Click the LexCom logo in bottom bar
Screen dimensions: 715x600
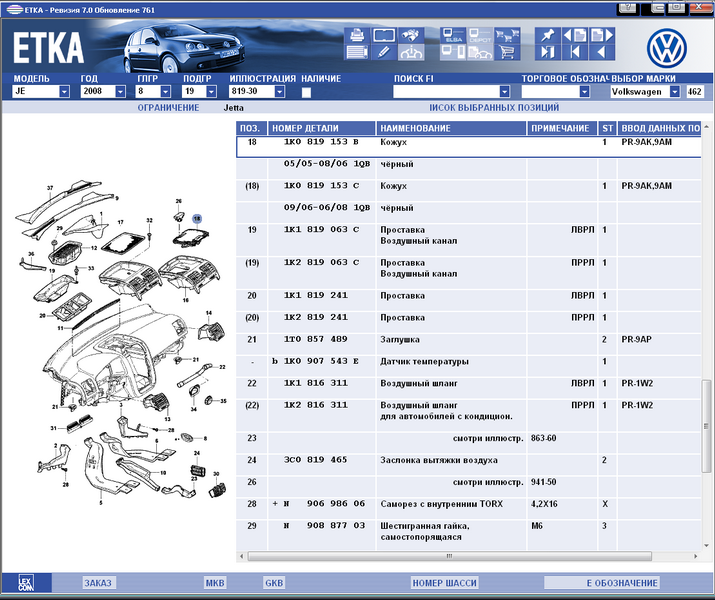(x=26, y=583)
